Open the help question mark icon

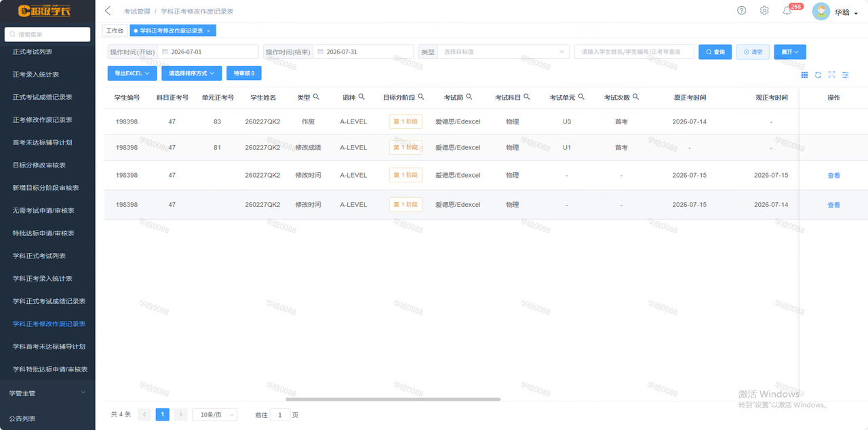coord(742,10)
